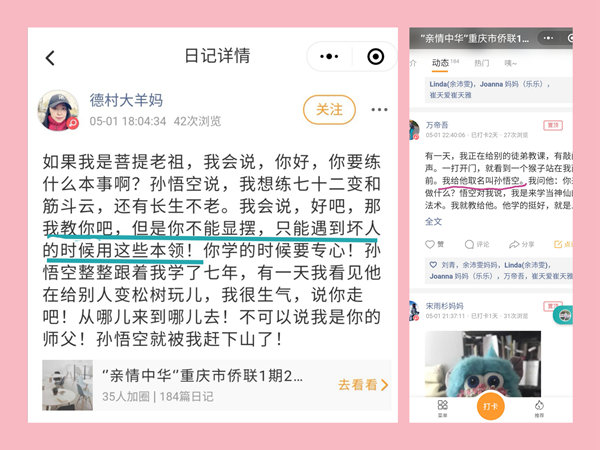The width and height of the screenshot is (600, 450).
Task: Open the blue plush toy photo
Action: tap(483, 364)
